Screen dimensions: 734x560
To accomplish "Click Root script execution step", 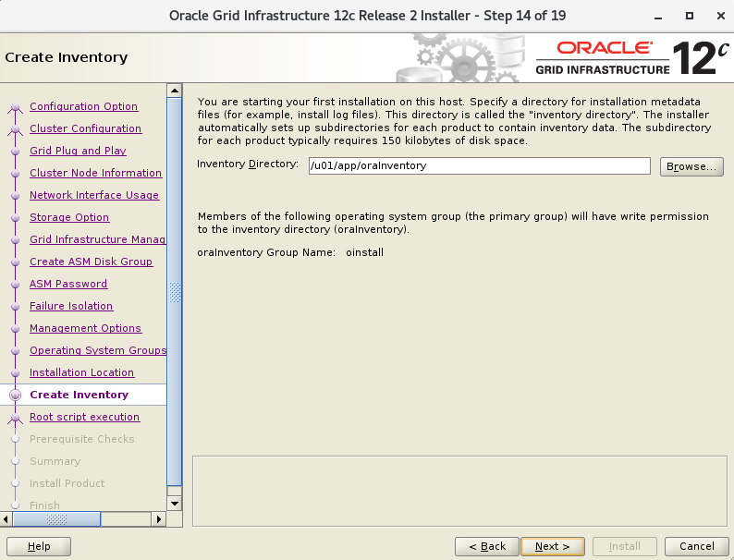I will pyautogui.click(x=84, y=417).
